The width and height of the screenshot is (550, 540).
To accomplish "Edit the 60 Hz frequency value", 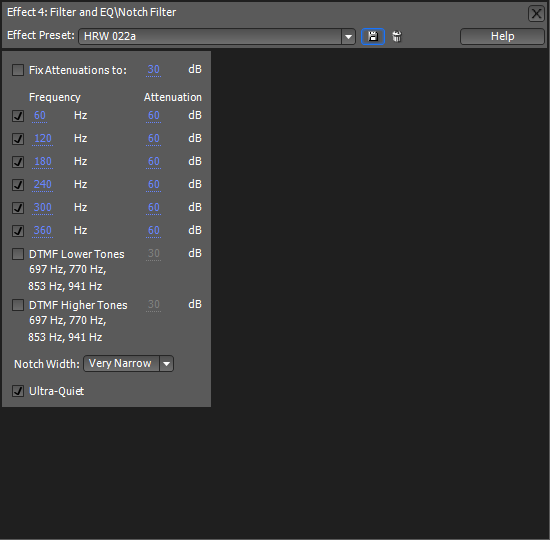I will tap(40, 115).
